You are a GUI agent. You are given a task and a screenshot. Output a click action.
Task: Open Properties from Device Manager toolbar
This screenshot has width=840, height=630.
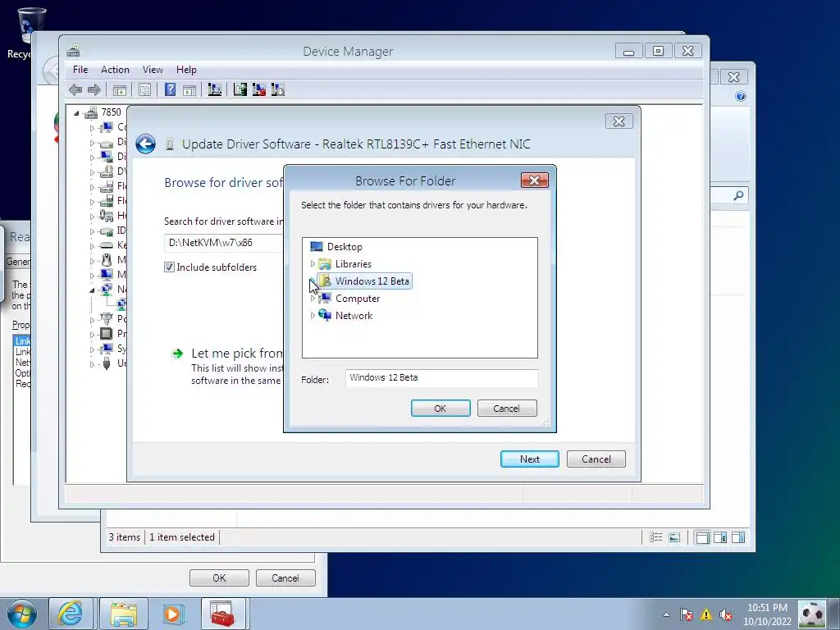(x=144, y=89)
